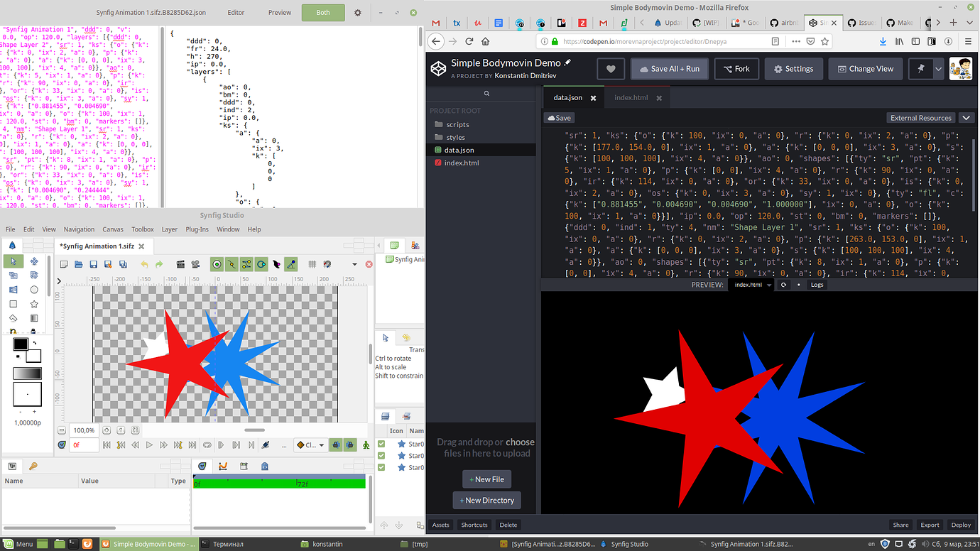
Task: Open the Render dialog via the clapperboard icon
Action: point(180,264)
